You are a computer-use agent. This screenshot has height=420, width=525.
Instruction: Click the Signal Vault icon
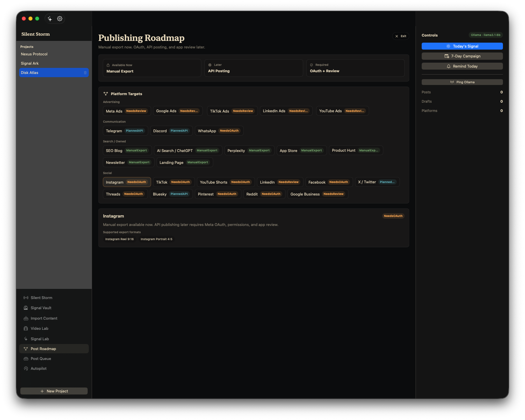pos(26,308)
